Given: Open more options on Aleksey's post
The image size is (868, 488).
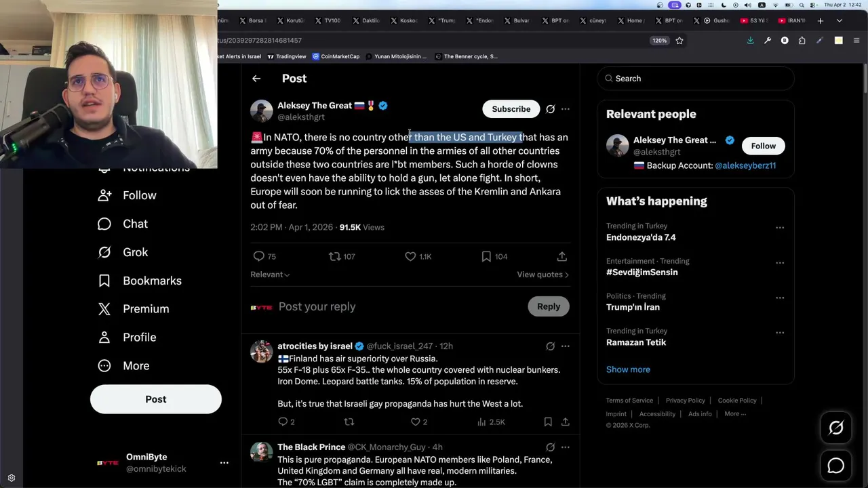Looking at the screenshot, I should [566, 109].
